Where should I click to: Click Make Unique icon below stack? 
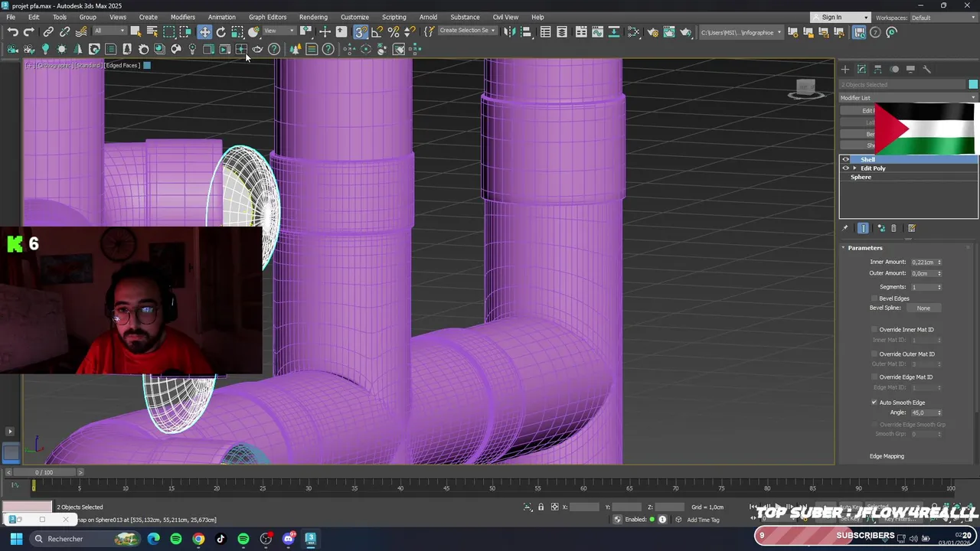click(x=881, y=228)
